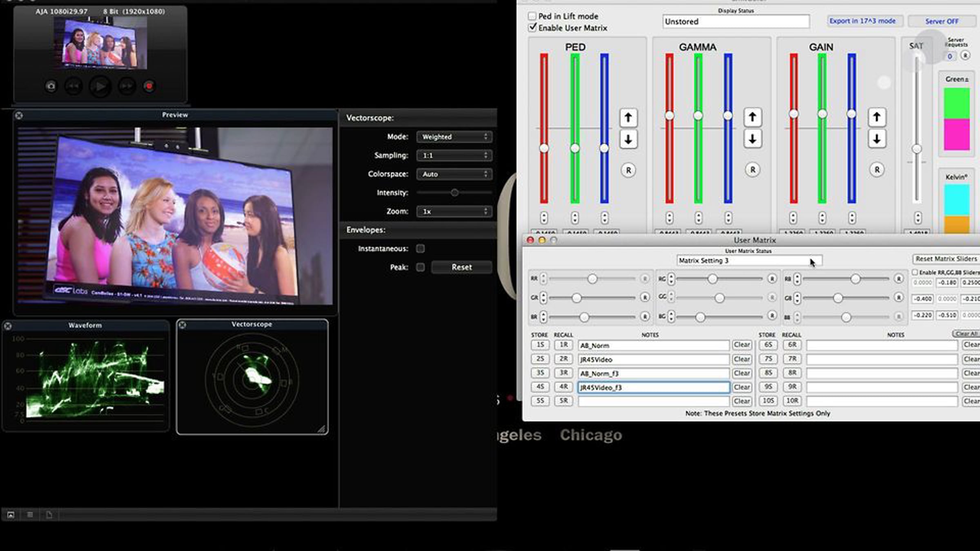Screen dimensions: 980x551
Task: Click the list icon in the bottom-left toolbar
Action: tap(30, 515)
